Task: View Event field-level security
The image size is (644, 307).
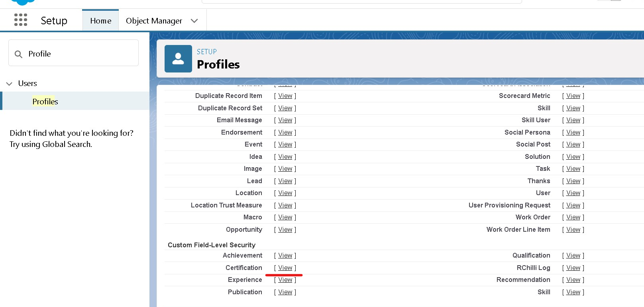Action: [x=285, y=144]
